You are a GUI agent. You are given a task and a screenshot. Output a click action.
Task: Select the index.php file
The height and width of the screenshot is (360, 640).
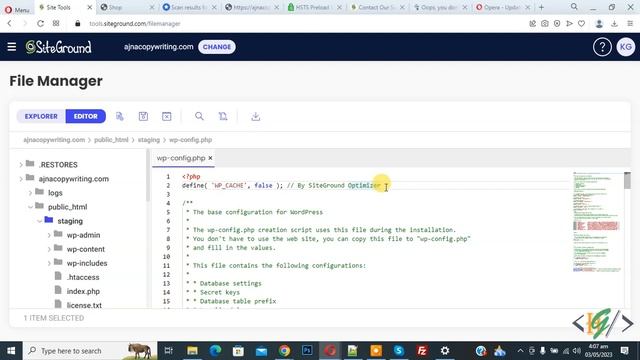[83, 291]
